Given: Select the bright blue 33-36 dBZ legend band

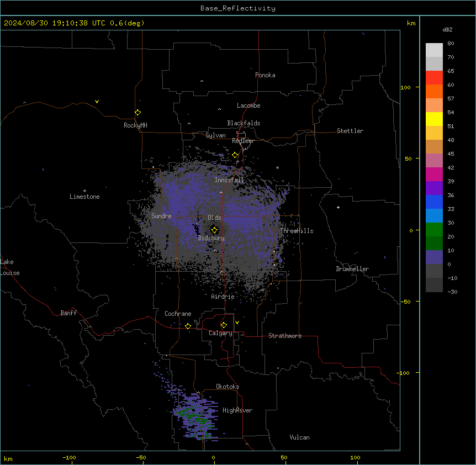Looking at the screenshot, I should pyautogui.click(x=434, y=202).
